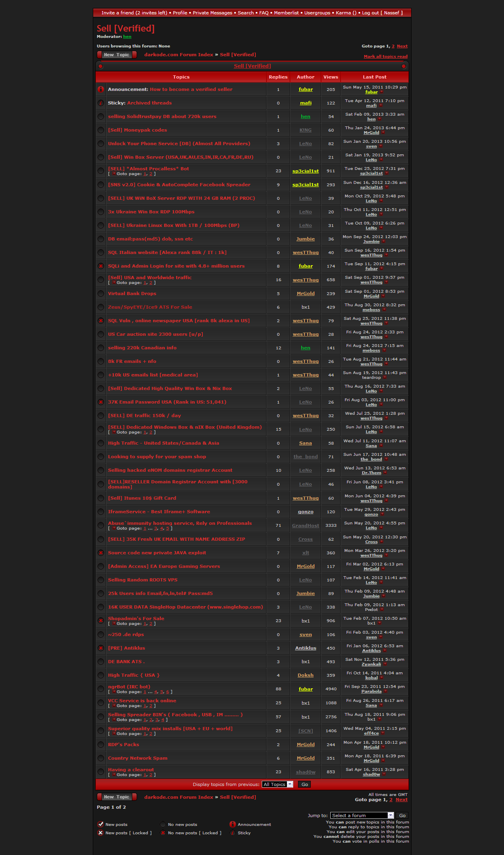Image resolution: width=504 pixels, height=855 pixels.
Task: Open the Memberlist menu item
Action: (286, 13)
